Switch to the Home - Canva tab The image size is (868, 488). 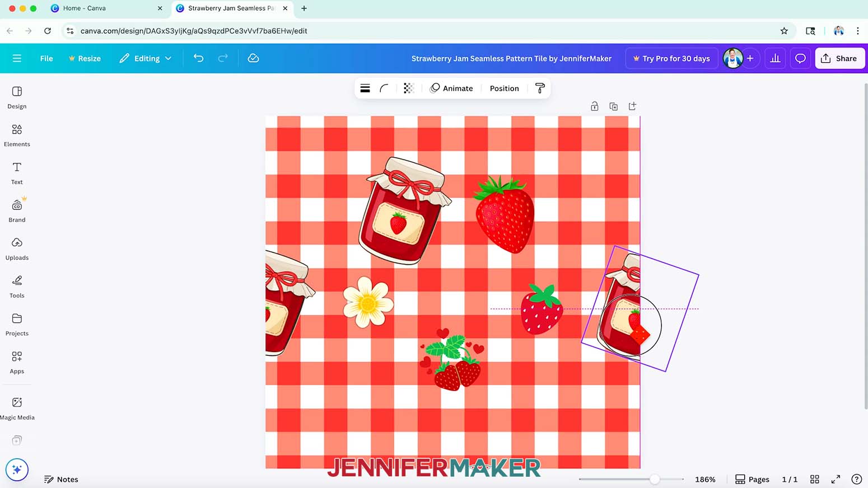click(x=105, y=8)
